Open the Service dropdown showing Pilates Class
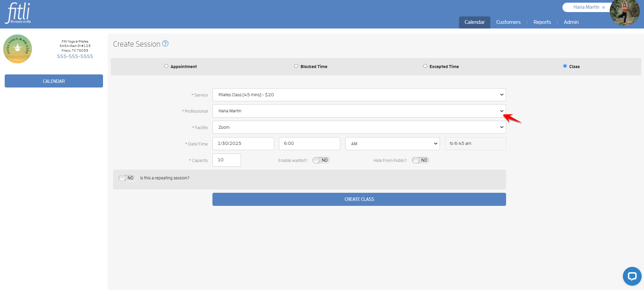Viewport: 644px width, 290px height. (359, 95)
